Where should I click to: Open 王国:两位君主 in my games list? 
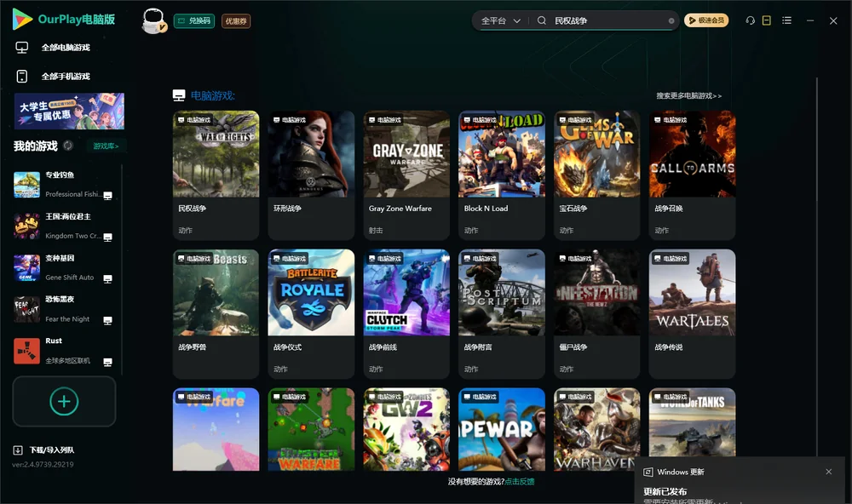[64, 226]
